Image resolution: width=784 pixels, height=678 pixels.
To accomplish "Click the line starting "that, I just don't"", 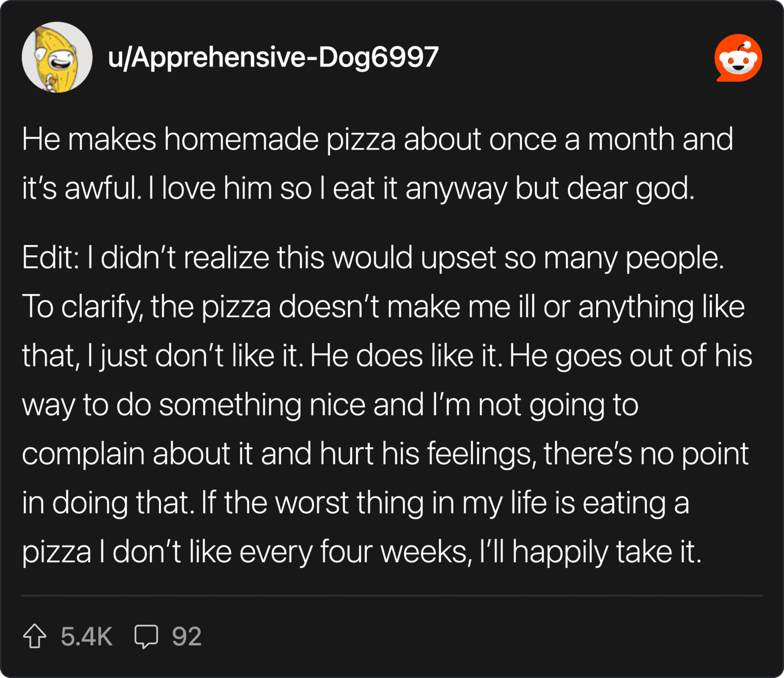I will (387, 356).
